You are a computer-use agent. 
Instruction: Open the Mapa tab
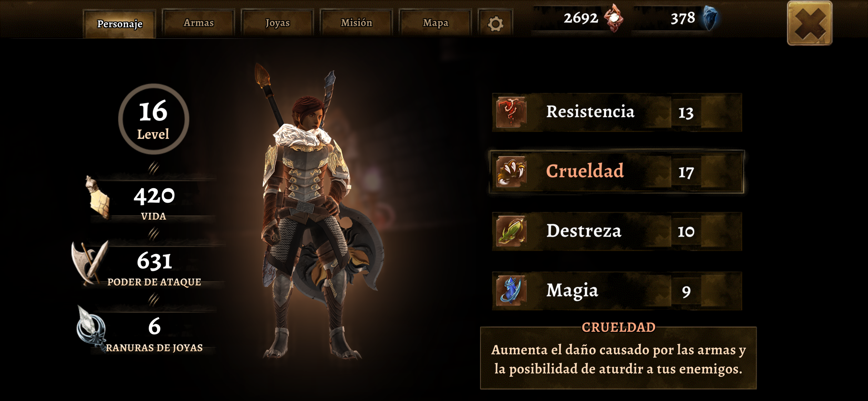click(x=435, y=23)
